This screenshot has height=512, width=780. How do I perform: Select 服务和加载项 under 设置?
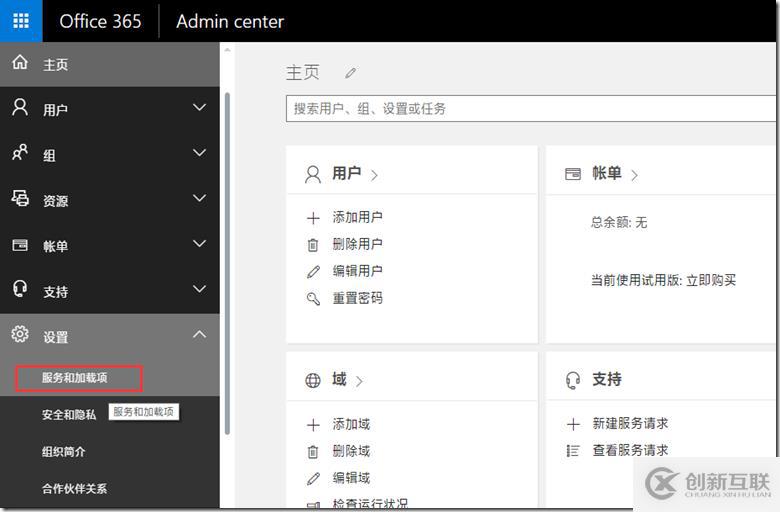tap(75, 378)
